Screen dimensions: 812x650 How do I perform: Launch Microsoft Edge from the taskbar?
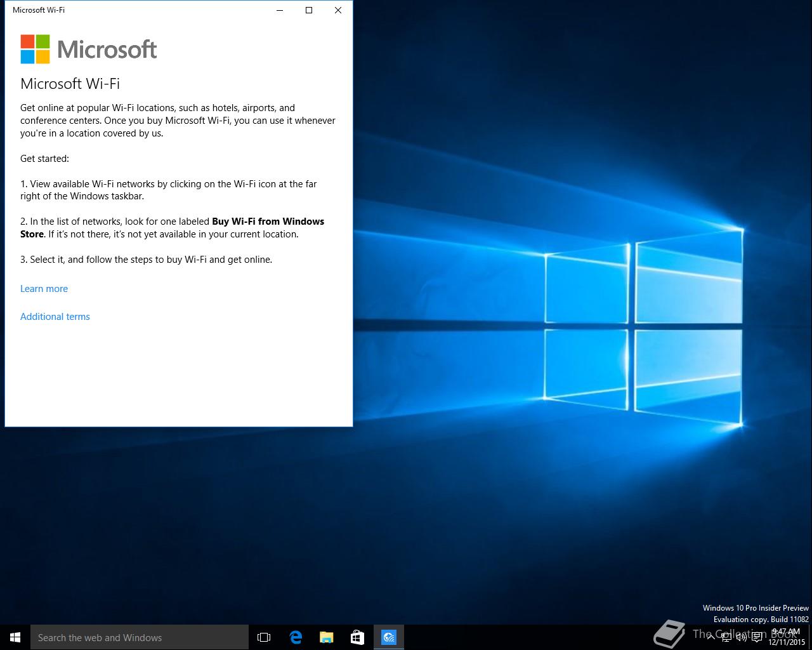tap(296, 637)
